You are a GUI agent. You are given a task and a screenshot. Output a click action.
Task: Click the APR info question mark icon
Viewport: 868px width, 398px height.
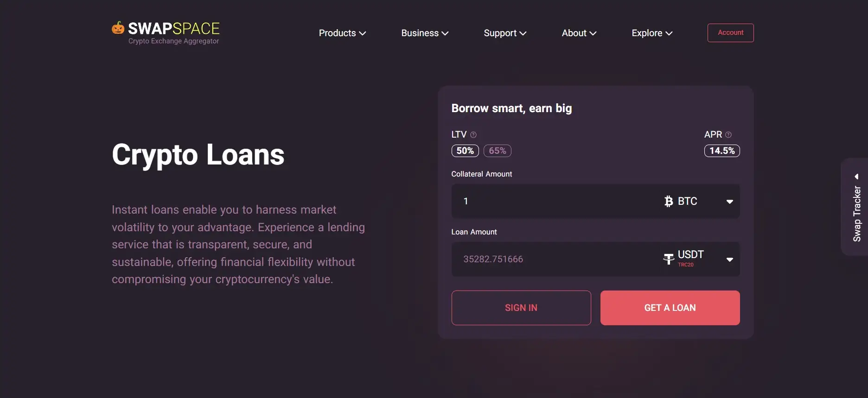728,135
